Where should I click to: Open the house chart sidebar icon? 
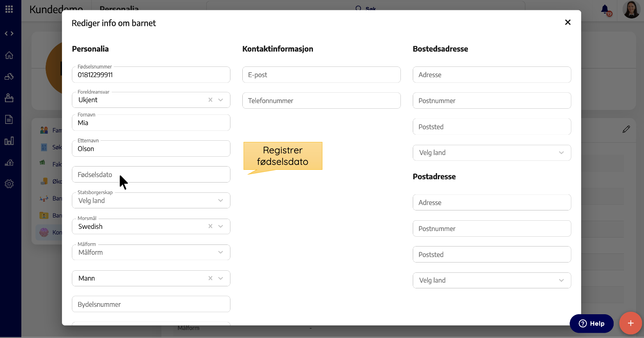pyautogui.click(x=9, y=162)
